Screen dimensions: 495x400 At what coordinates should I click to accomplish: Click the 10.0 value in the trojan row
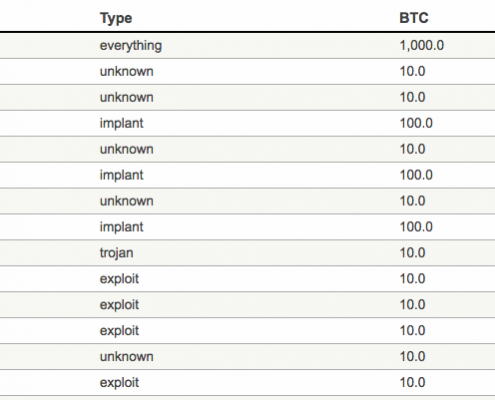pyautogui.click(x=412, y=253)
